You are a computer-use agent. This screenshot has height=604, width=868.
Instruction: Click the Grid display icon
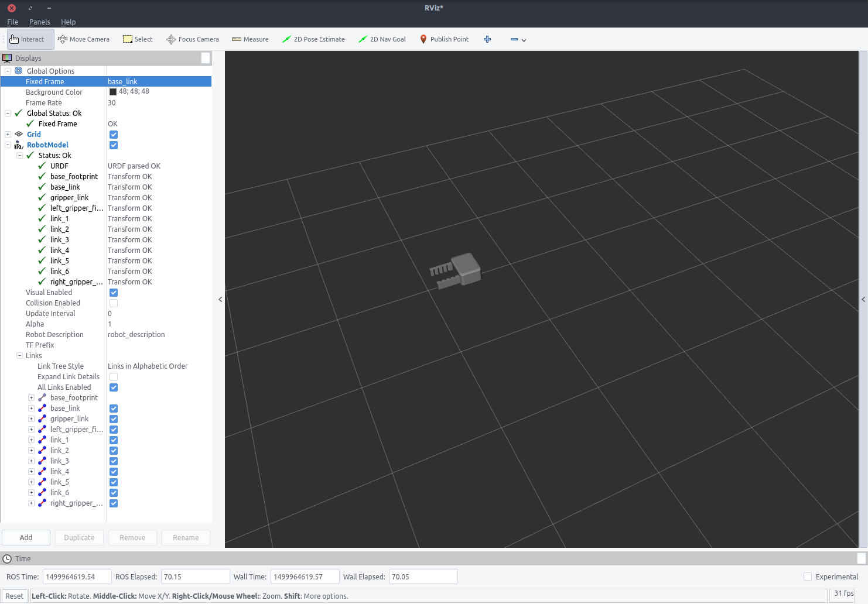(x=19, y=134)
